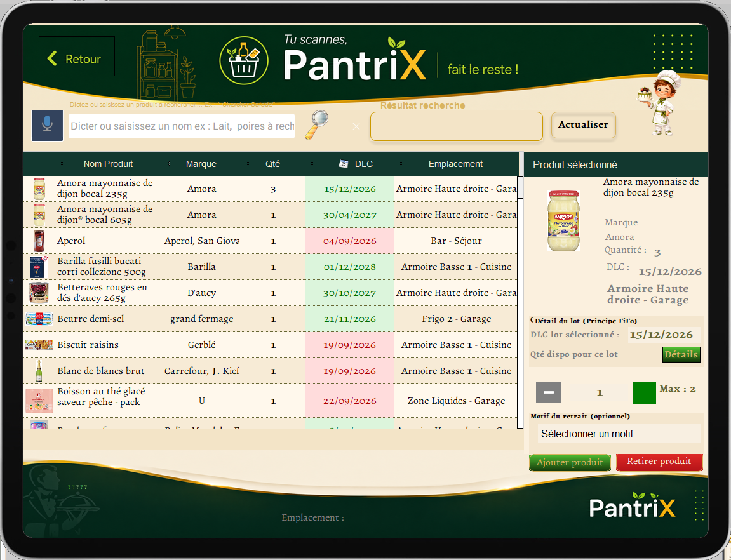Click the Amora mayonnaise 605g thumbnail
The height and width of the screenshot is (560, 731).
pyautogui.click(x=39, y=215)
